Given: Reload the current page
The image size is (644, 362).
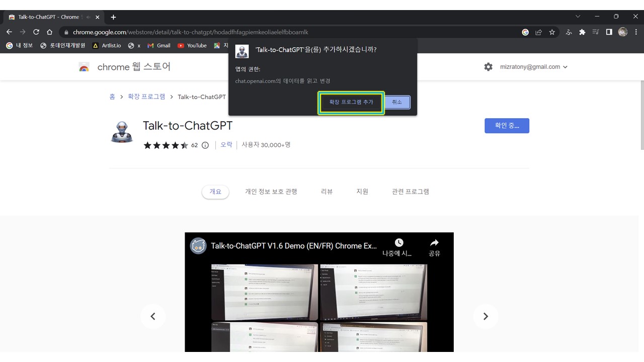Looking at the screenshot, I should tap(36, 32).
